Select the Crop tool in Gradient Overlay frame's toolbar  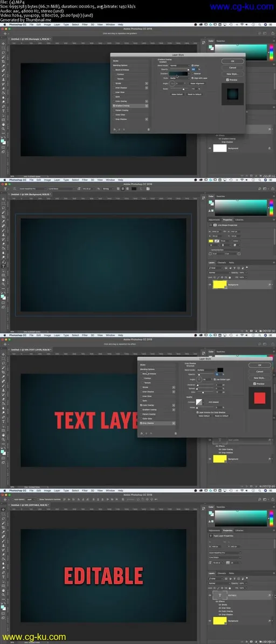pos(4,61)
